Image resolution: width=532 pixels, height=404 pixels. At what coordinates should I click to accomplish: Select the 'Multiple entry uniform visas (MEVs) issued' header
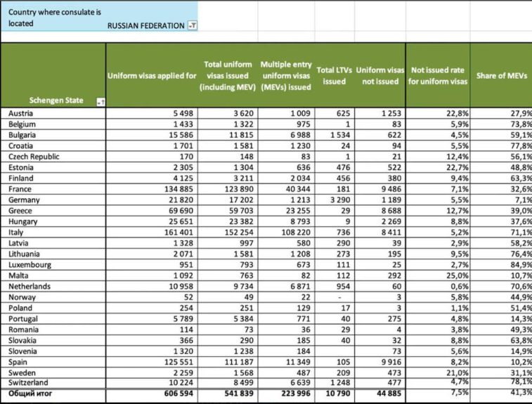tap(285, 75)
